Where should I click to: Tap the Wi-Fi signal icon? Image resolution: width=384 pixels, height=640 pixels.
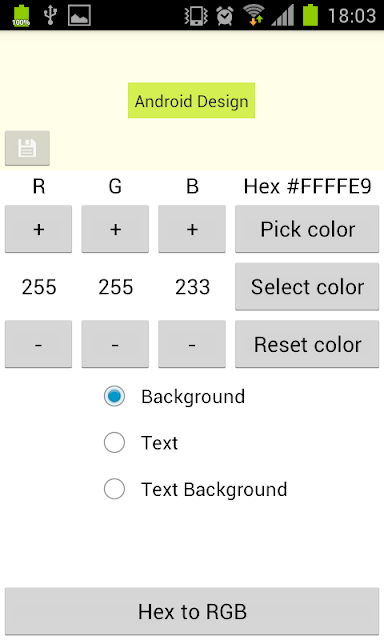click(253, 15)
